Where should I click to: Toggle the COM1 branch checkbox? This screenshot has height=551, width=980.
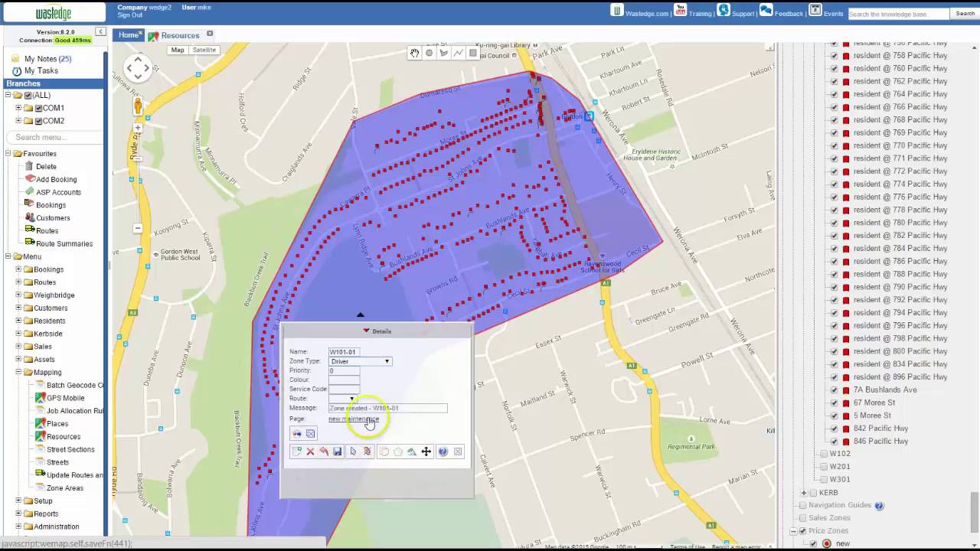click(x=38, y=108)
